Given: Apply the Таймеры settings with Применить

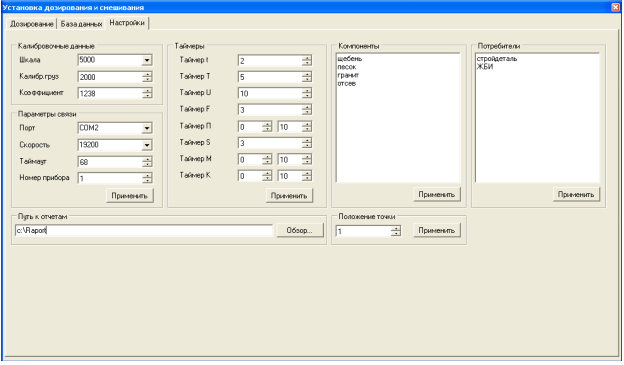Looking at the screenshot, I should click(289, 196).
